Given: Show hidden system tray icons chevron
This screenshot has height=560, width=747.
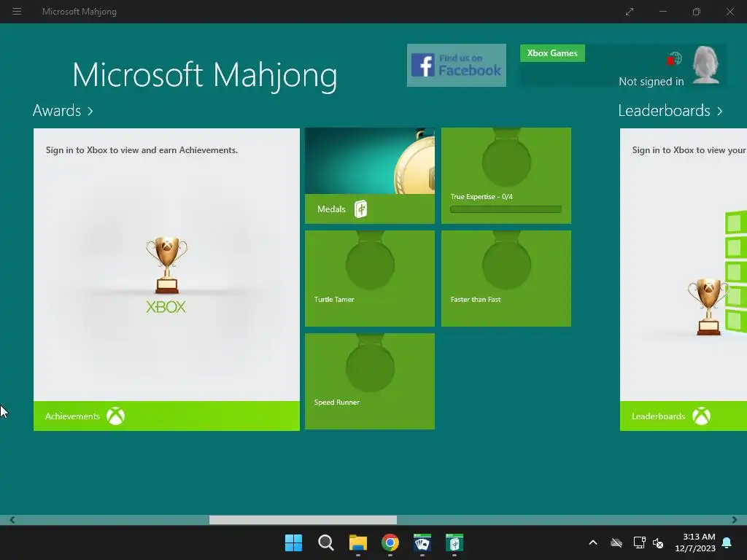Looking at the screenshot, I should coord(593,542).
